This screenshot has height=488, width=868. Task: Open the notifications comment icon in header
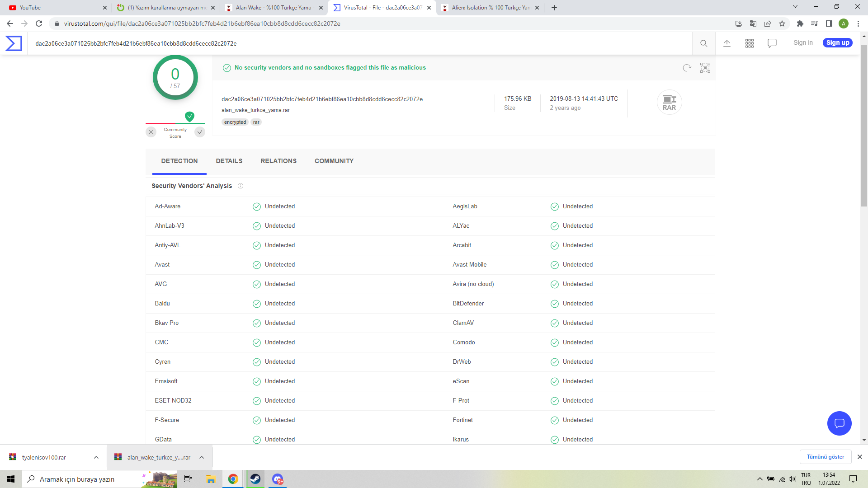click(x=772, y=43)
